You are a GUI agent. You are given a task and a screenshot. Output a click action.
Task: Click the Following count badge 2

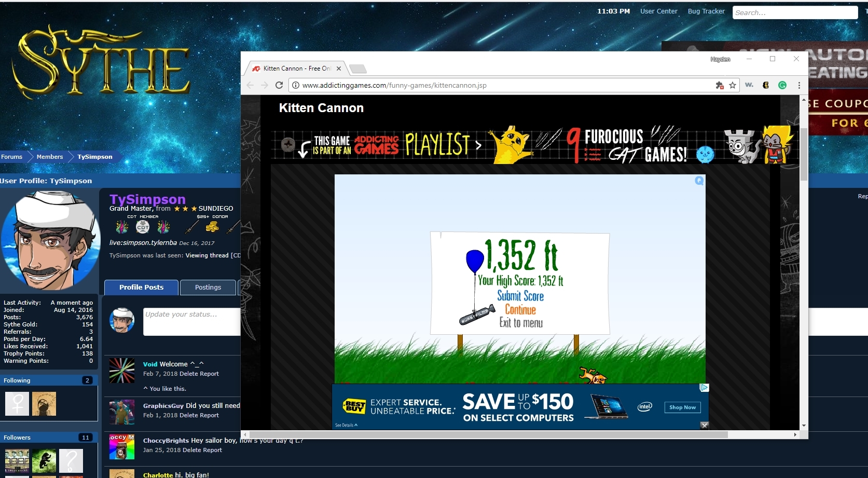tap(87, 380)
